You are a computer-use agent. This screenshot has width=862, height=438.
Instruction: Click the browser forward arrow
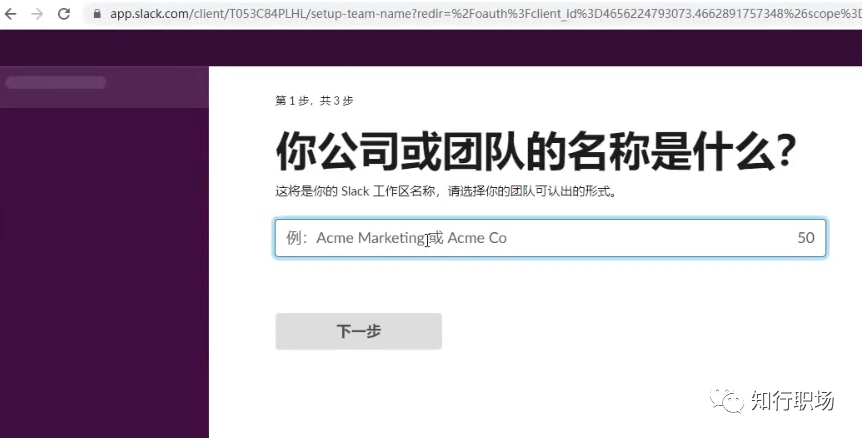point(37,14)
